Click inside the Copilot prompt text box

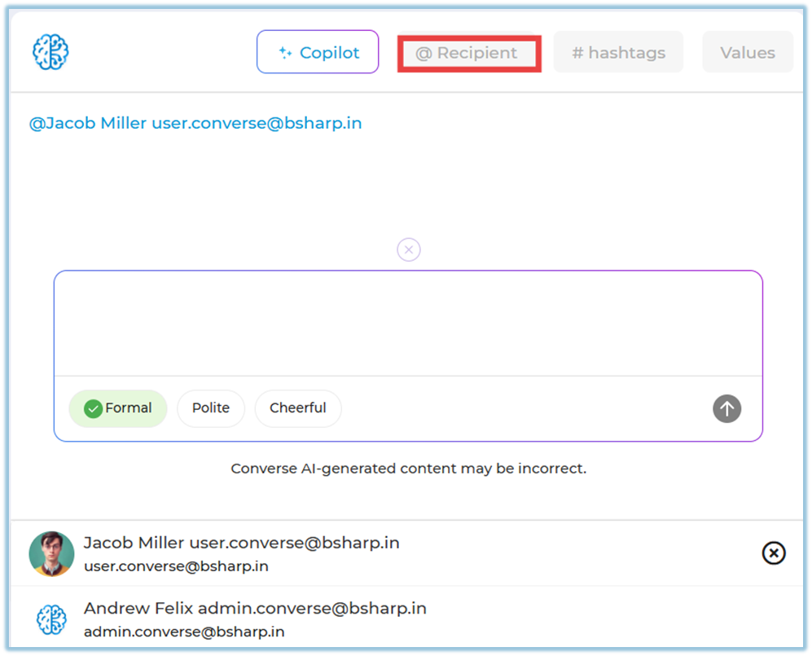407,324
